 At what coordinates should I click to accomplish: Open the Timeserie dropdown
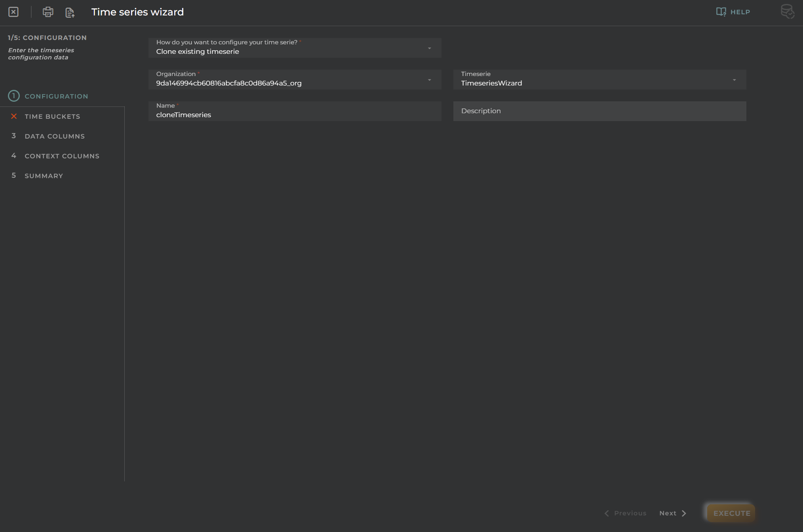click(599, 79)
